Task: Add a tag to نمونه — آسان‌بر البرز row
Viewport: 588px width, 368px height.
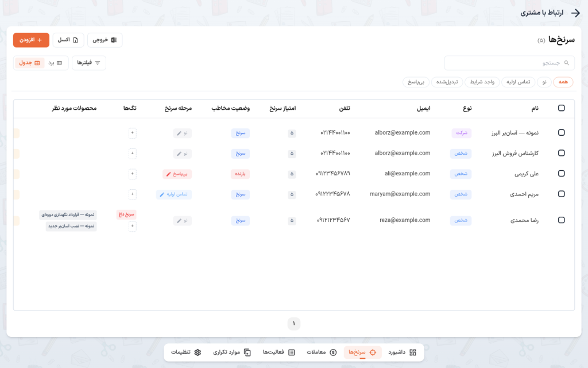Action: click(133, 133)
